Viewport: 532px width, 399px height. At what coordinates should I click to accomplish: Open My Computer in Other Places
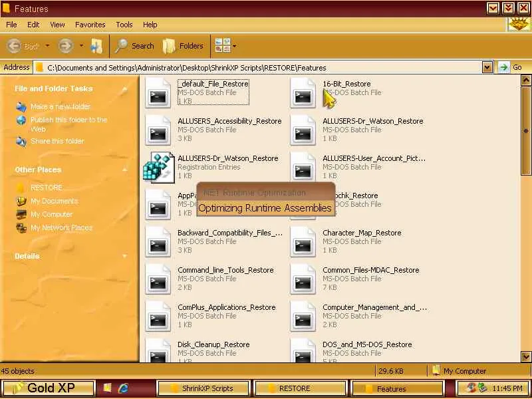point(52,214)
